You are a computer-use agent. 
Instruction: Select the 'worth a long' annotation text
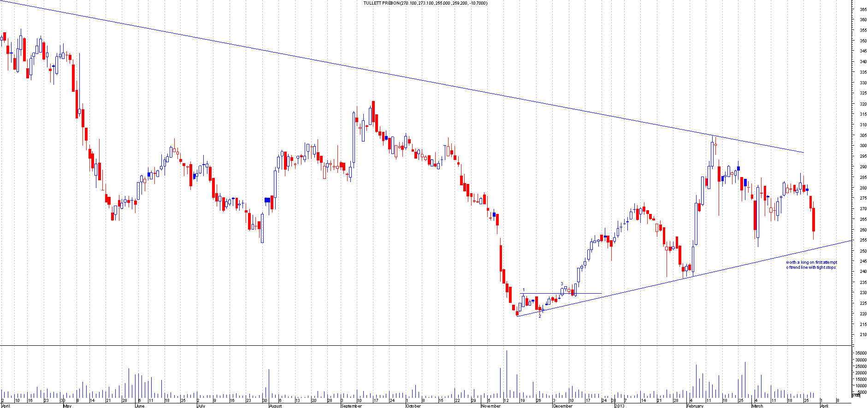[x=811, y=265]
